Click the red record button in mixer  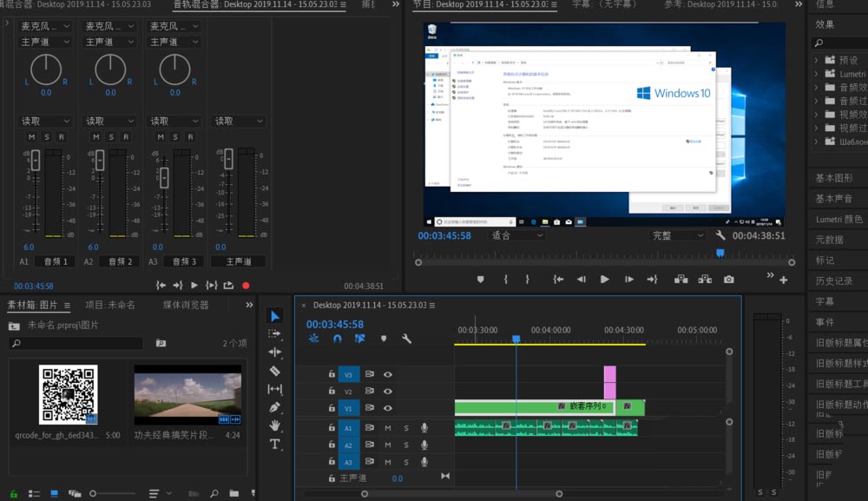click(246, 285)
